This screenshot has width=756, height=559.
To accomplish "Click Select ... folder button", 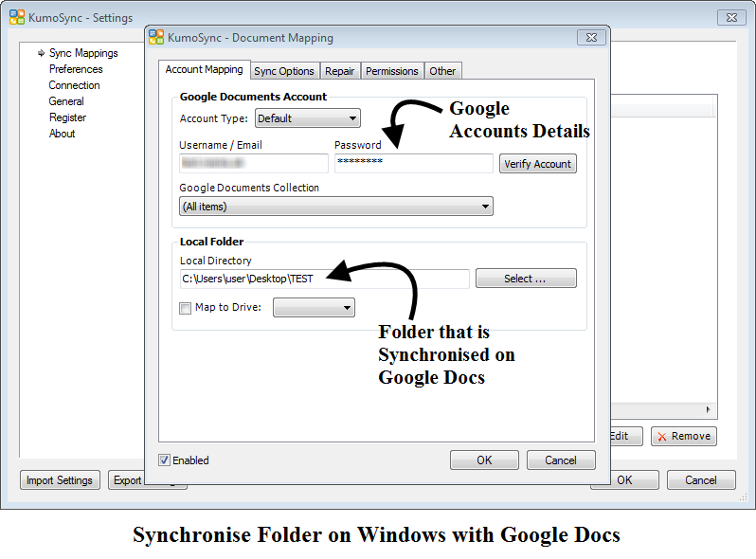I will 526,279.
